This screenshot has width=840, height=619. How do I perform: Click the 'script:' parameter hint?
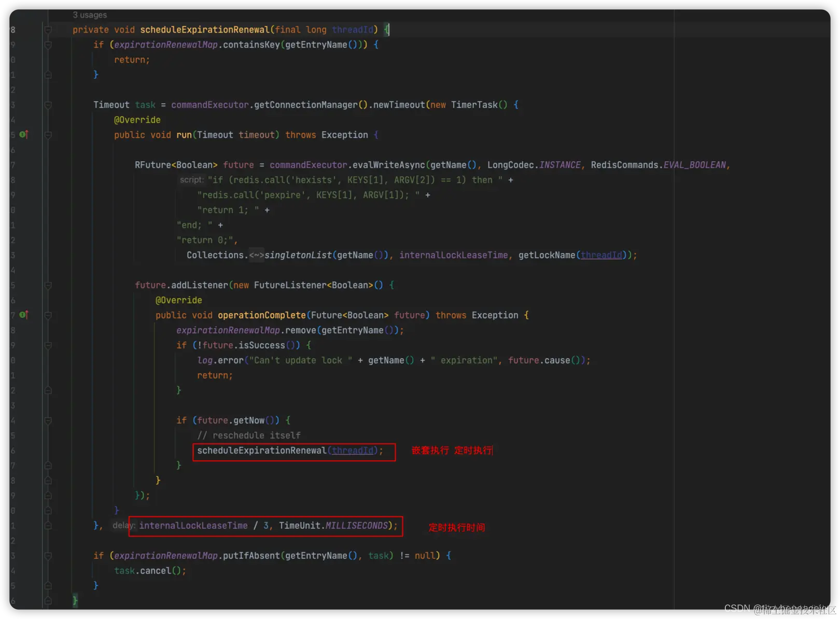[192, 180]
